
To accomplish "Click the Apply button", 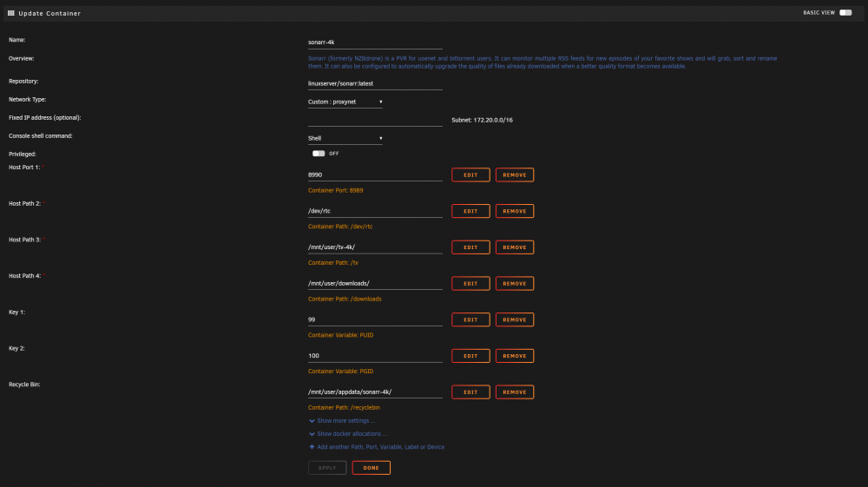I will coord(327,468).
